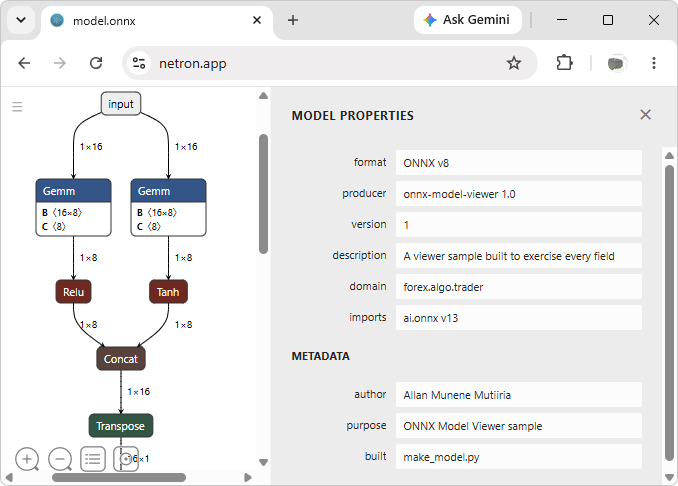The image size is (678, 486).
Task: Click domain field forex.algo.trader
Action: tap(518, 287)
